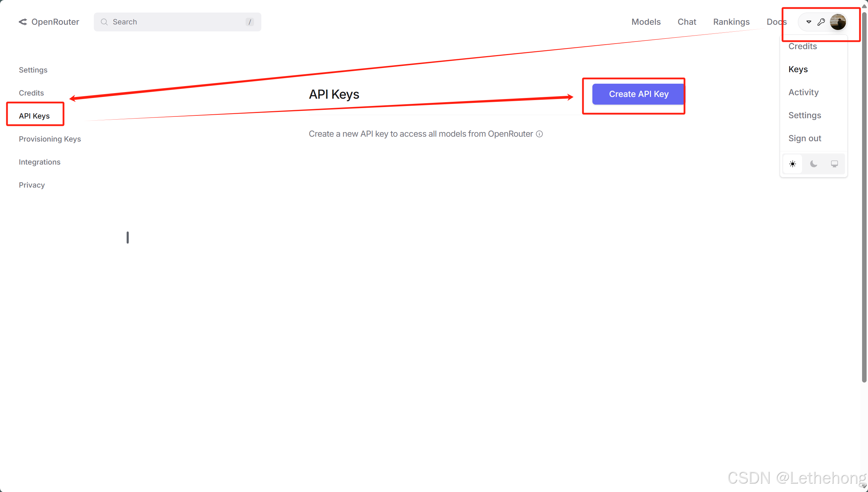Screen dimensions: 868x492
Task: Open the Models page
Action: coord(646,22)
